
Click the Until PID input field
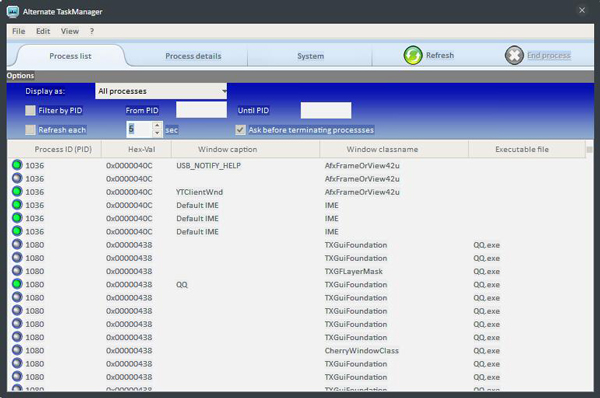point(326,110)
